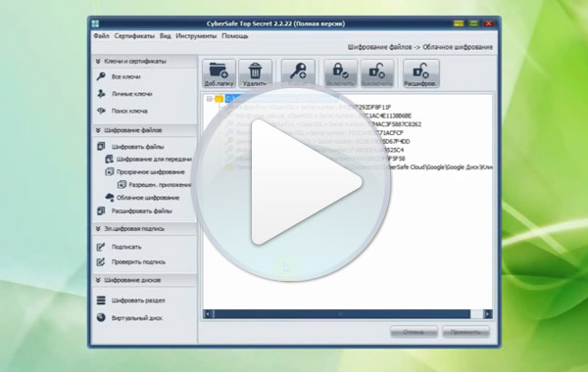This screenshot has width=588, height=372.
Task: Collapse the Ключи и сертификаты section
Action: [x=98, y=61]
